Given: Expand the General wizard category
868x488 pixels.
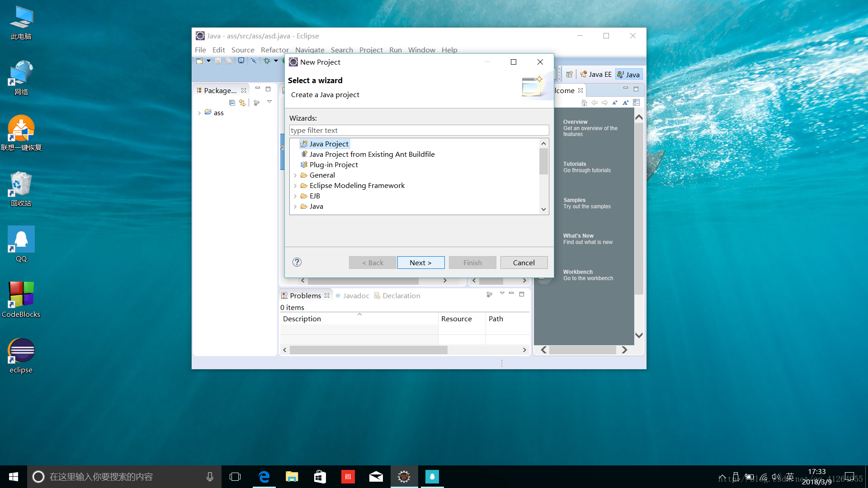Looking at the screenshot, I should [295, 174].
